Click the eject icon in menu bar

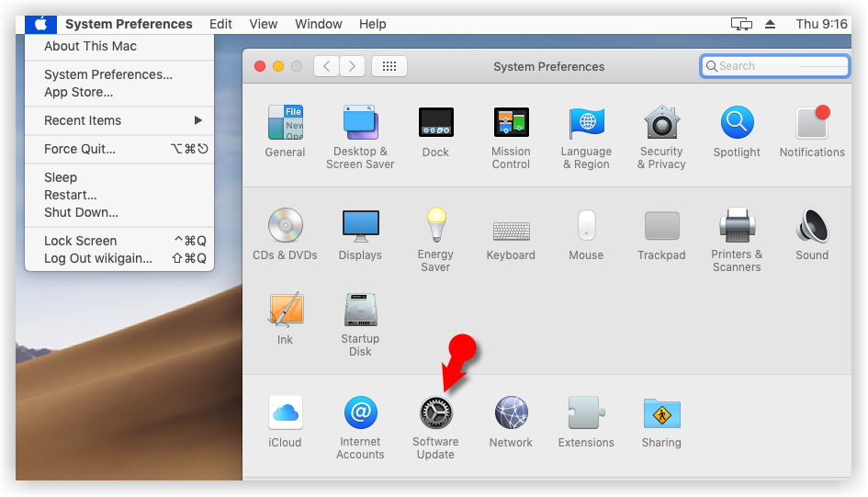pyautogui.click(x=770, y=25)
